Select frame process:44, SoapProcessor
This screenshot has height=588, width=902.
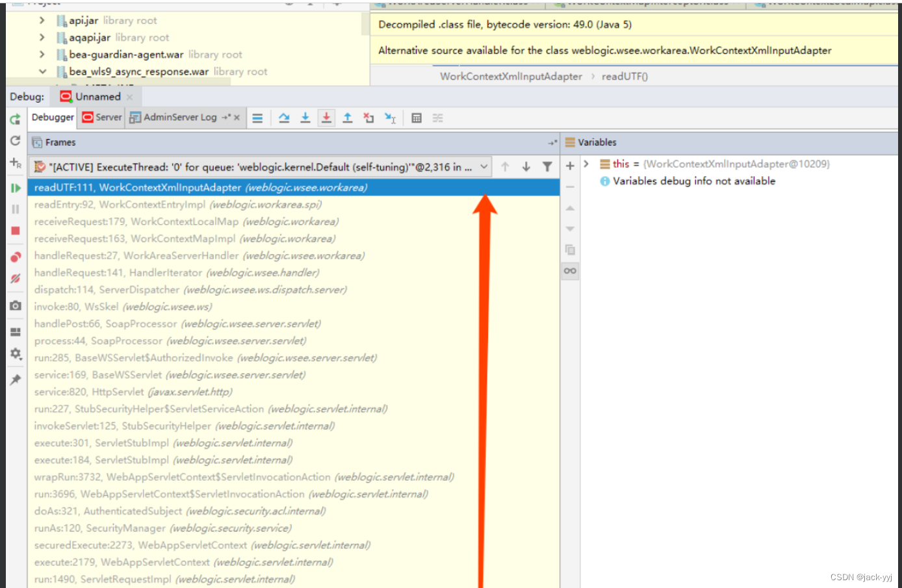294,341
